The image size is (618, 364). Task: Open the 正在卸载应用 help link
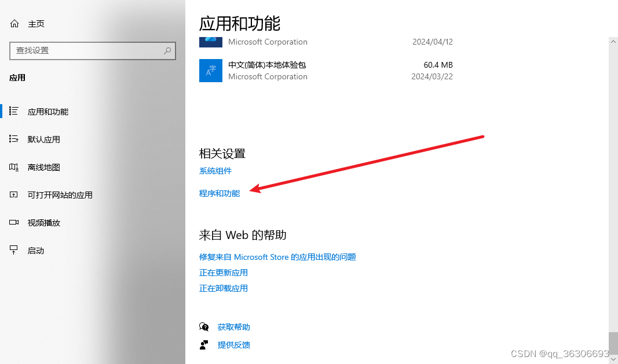click(224, 288)
